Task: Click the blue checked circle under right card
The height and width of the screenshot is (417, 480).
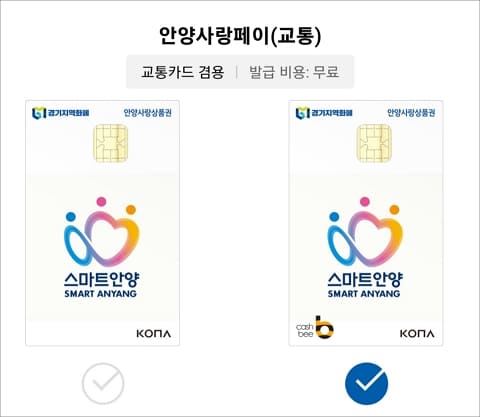Action: pos(366,384)
